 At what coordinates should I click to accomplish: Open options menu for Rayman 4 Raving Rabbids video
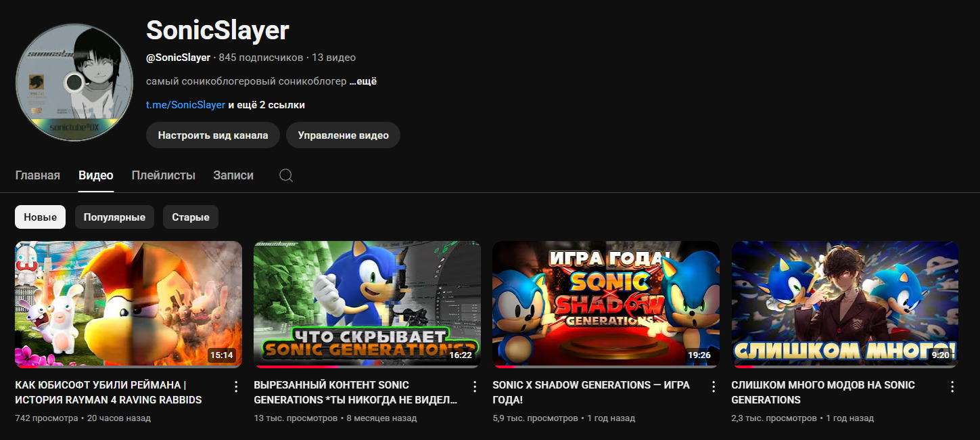(x=236, y=387)
